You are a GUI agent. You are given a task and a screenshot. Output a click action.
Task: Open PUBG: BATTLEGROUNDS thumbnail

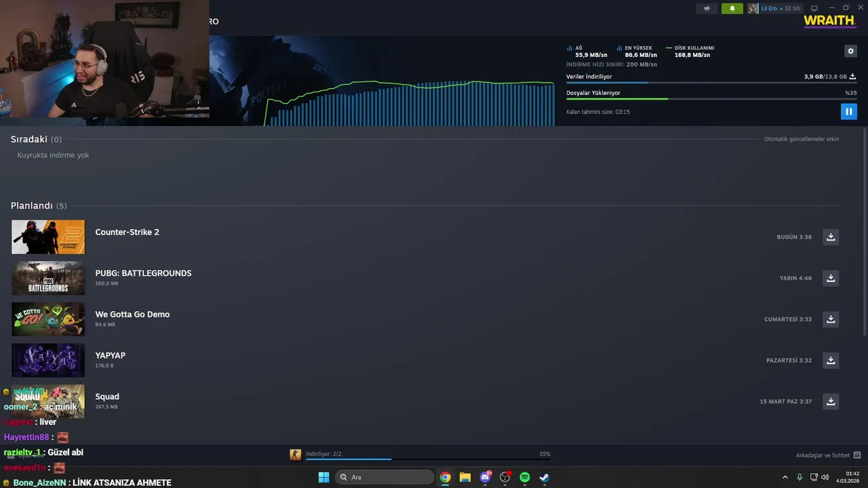pyautogui.click(x=48, y=278)
